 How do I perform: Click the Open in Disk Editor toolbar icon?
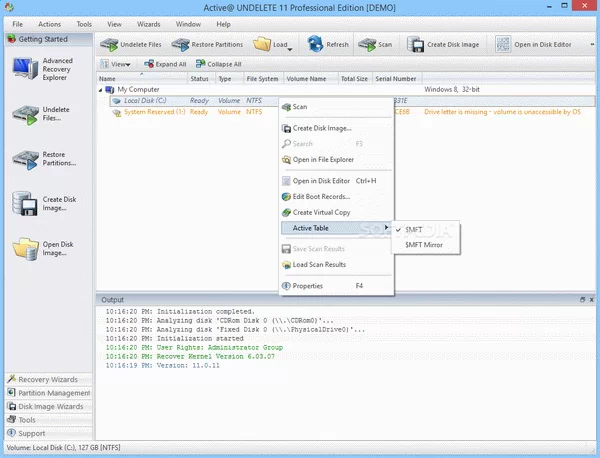[503, 44]
